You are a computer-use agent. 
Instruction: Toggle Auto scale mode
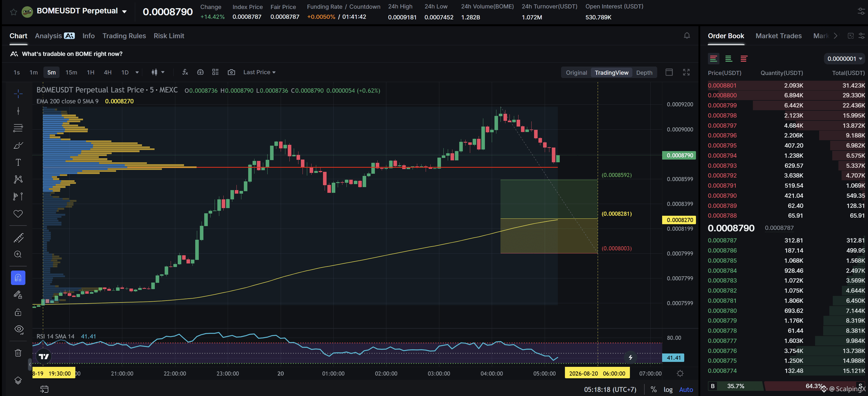pyautogui.click(x=686, y=390)
